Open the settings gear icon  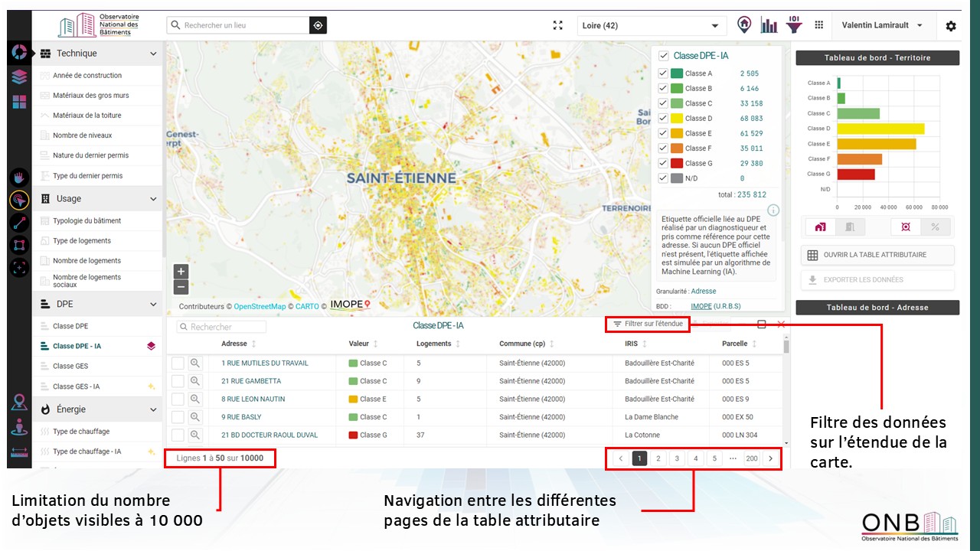tap(951, 26)
